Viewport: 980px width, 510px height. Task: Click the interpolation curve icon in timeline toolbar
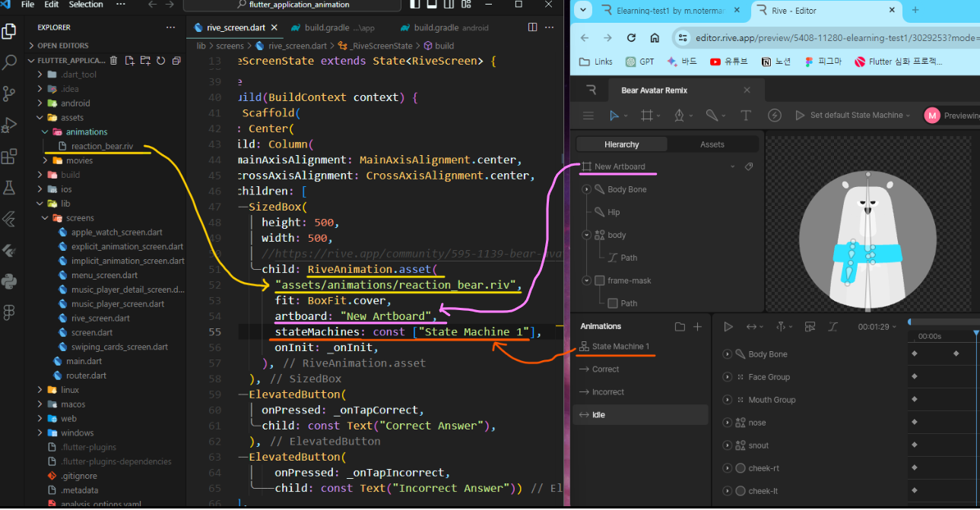(833, 327)
